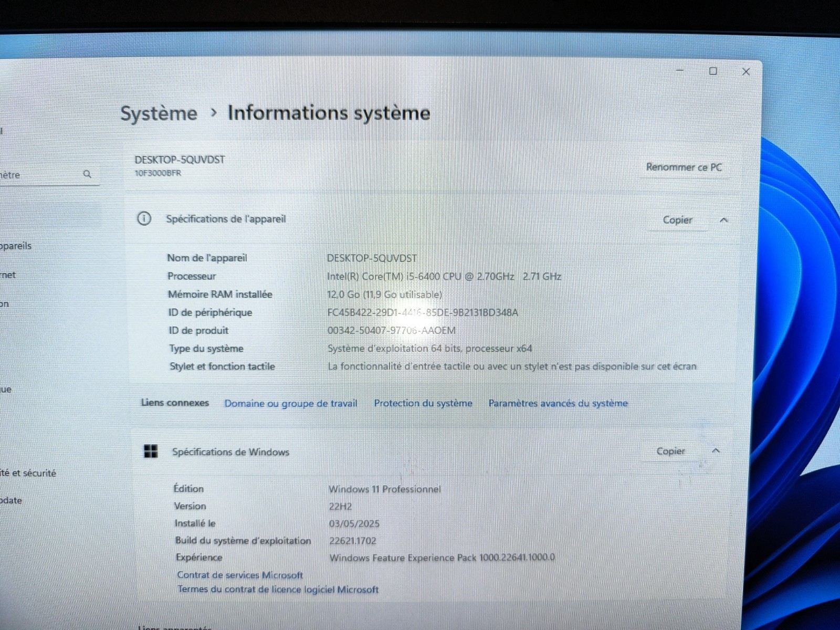Click the search magnifier icon in sidebar
This screenshot has height=630, width=840.
pos(87,174)
